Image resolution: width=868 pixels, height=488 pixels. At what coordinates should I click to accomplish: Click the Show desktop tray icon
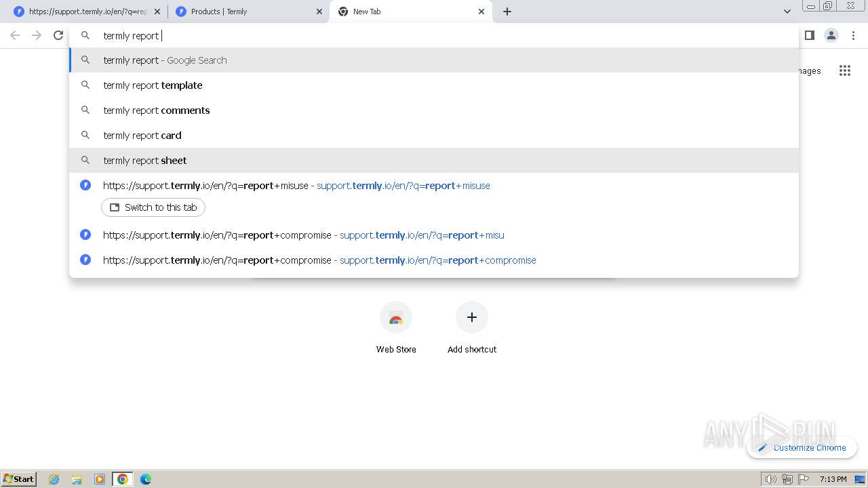[x=860, y=479]
